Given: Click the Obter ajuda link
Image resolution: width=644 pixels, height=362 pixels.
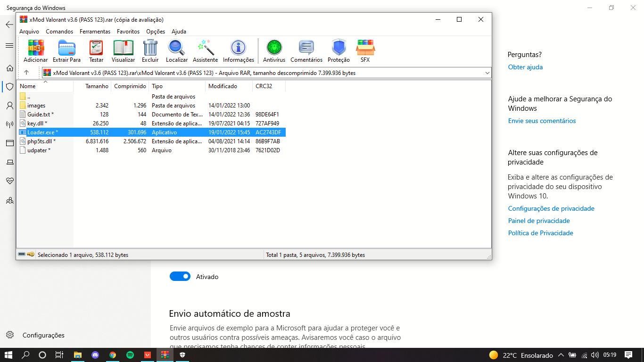Looking at the screenshot, I should [525, 67].
